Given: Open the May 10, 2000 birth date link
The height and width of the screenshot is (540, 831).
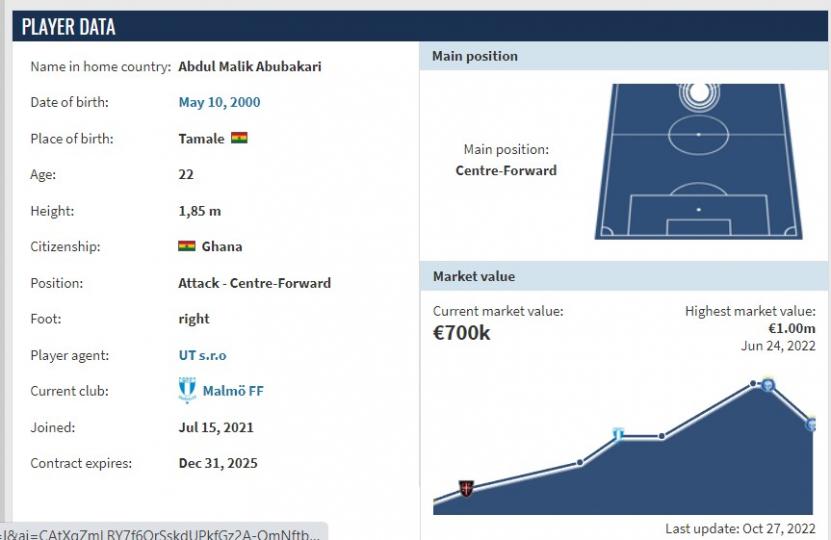Looking at the screenshot, I should [219, 102].
